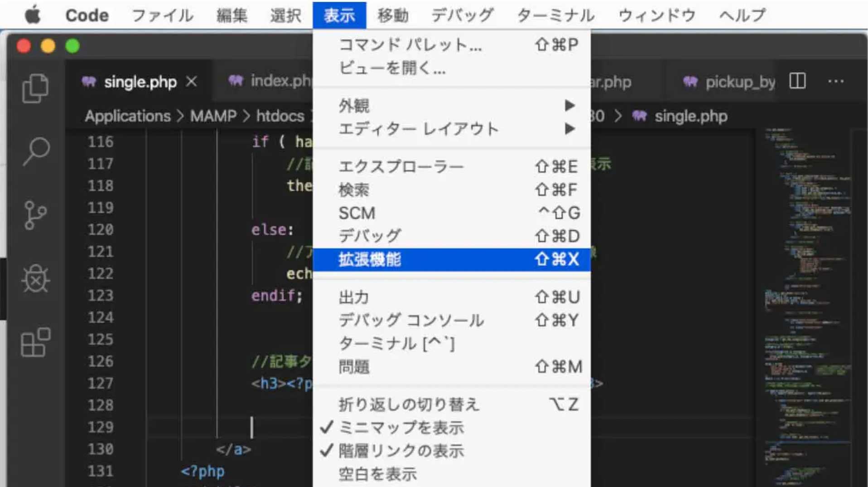Screen dimensions: 868x487
Task: Click line number 116 in gutter
Action: pos(100,142)
